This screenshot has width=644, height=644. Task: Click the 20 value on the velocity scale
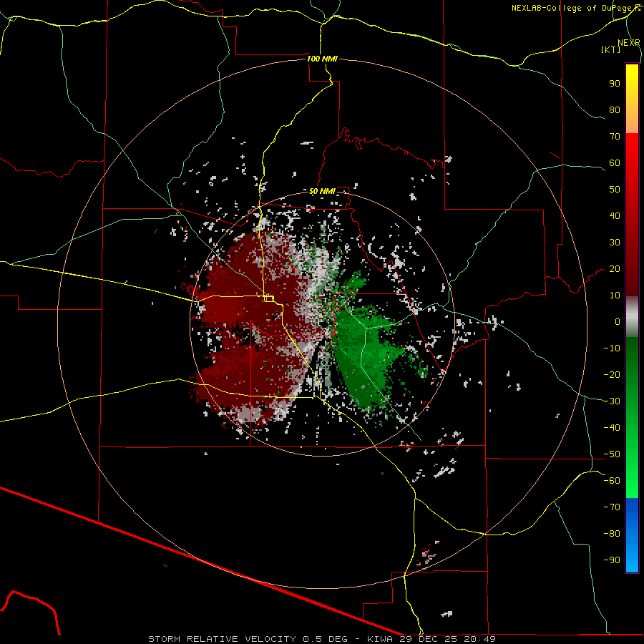(x=615, y=269)
